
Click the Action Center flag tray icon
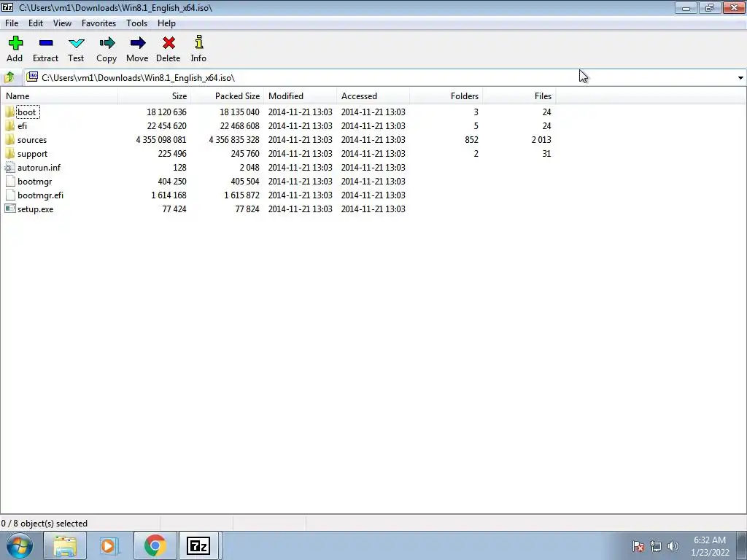638,546
